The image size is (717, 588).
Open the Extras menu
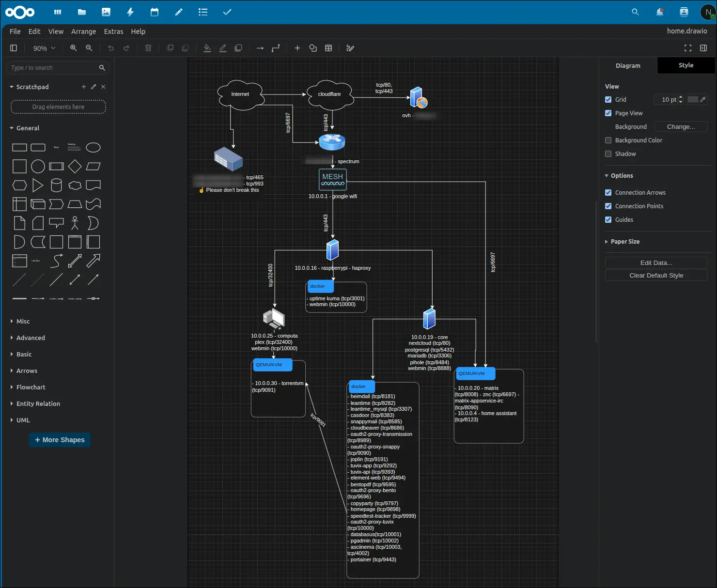tap(113, 31)
